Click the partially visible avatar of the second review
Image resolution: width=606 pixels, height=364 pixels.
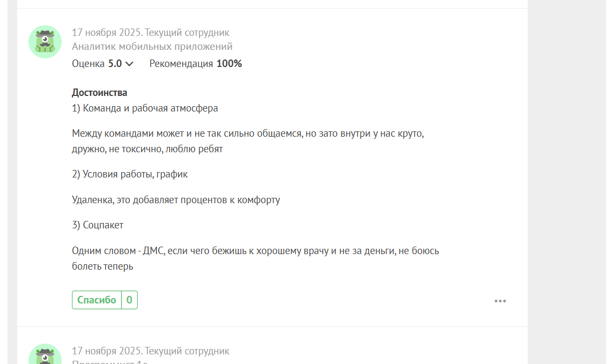(x=45, y=355)
